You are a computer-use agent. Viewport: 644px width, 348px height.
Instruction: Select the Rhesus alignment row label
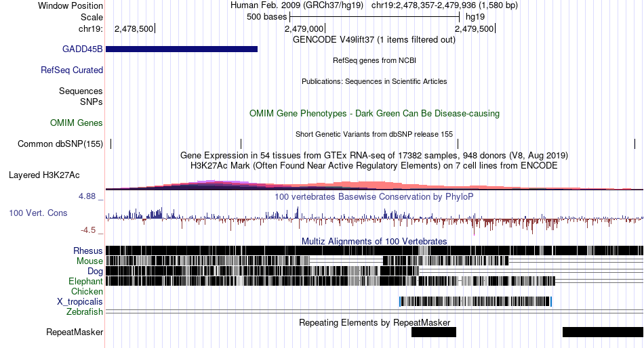(87, 251)
